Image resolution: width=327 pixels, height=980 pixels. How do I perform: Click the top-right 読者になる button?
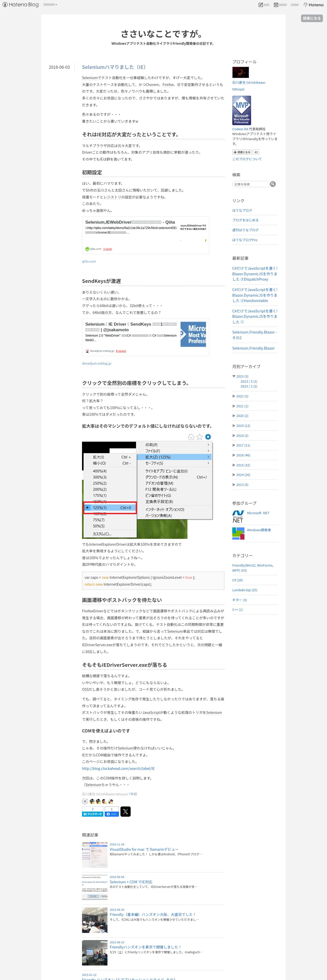(x=311, y=18)
